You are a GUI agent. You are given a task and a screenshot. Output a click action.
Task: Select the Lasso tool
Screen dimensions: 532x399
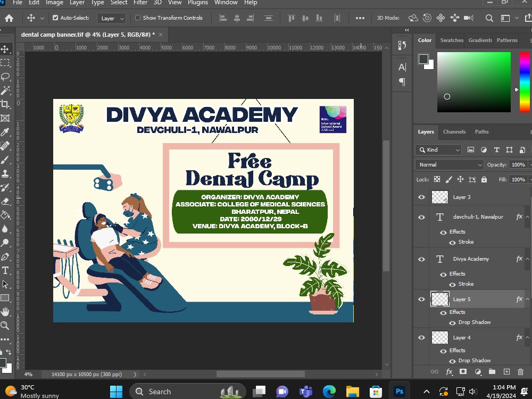[x=6, y=77]
